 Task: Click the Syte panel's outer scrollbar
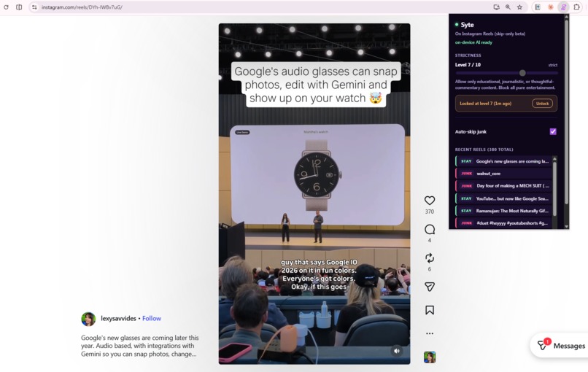click(x=566, y=111)
